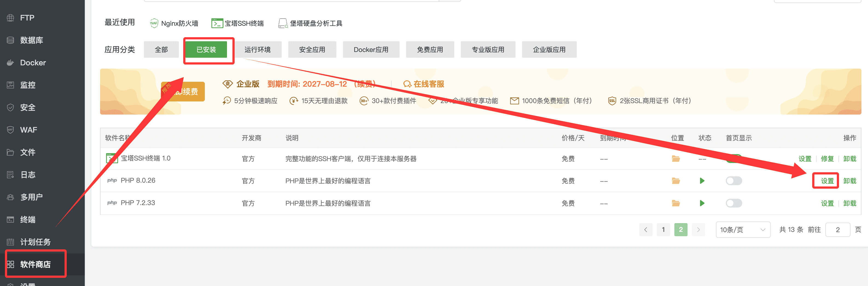The height and width of the screenshot is (286, 868).
Task: Go to the previous page arrow
Action: (646, 230)
